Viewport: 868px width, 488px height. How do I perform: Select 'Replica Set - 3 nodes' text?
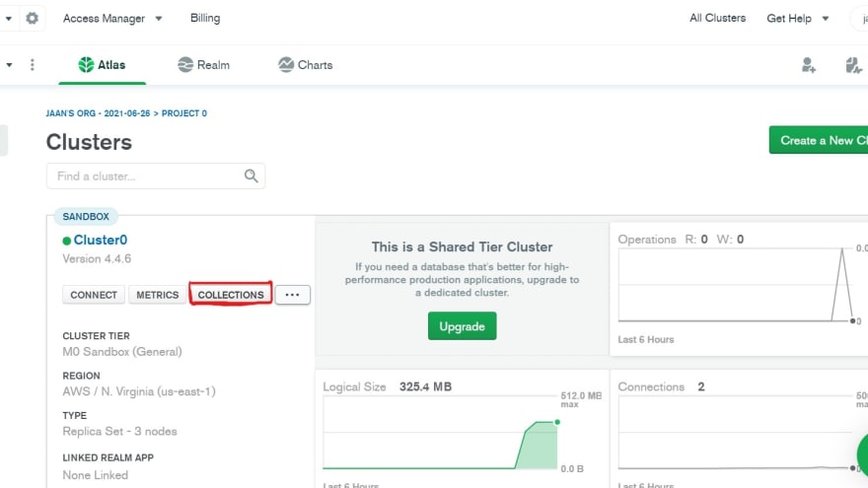119,432
